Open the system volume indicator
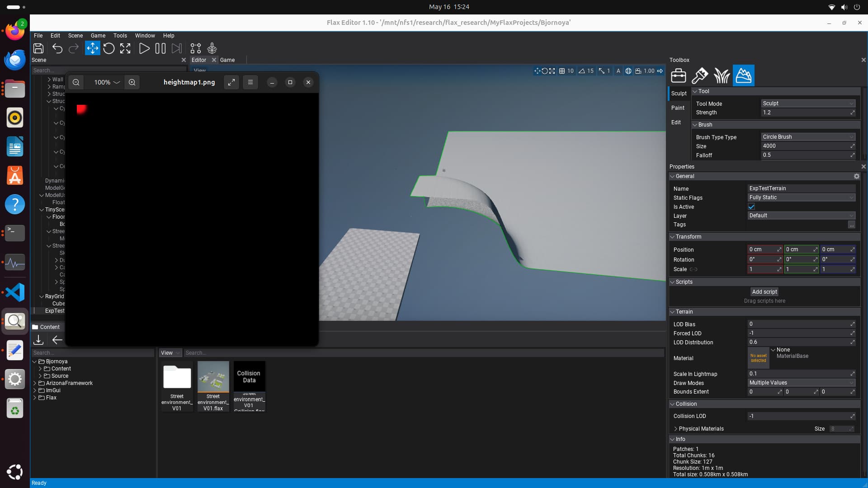Screen dimensions: 868x488 [844, 7]
